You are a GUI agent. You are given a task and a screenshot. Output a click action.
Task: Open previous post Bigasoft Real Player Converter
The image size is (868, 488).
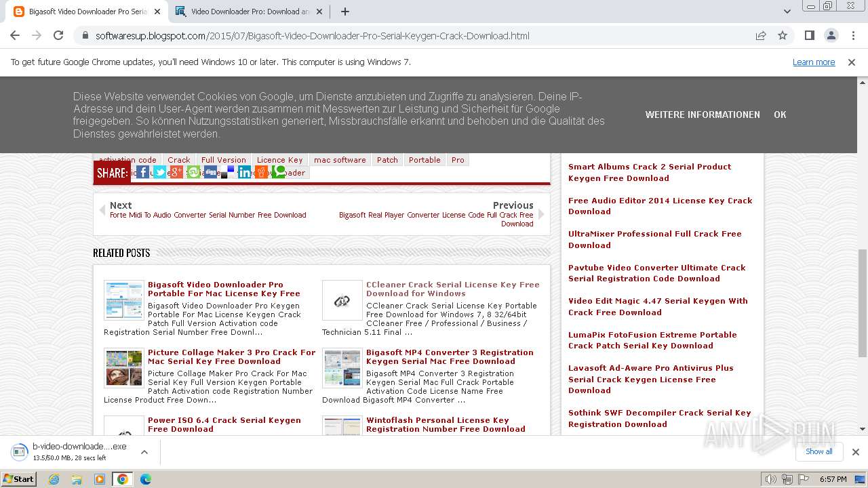[436, 219]
